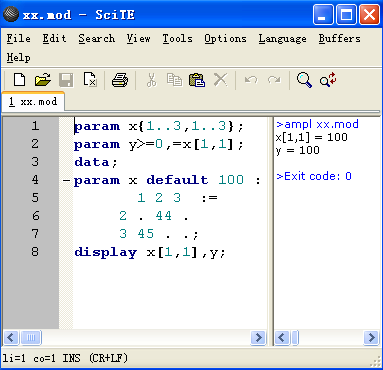Viewport: 383px width, 370px height.
Task: Click the 'default' keyword on line 4
Action: coord(177,180)
